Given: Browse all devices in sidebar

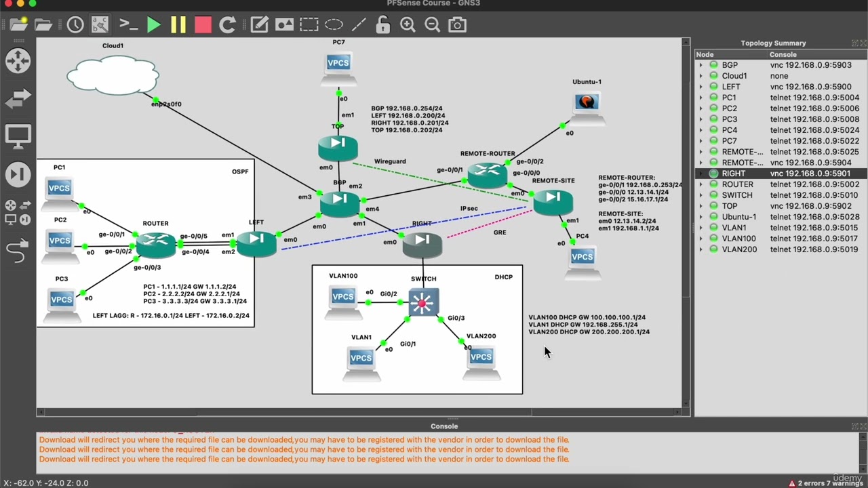Looking at the screenshot, I should tap(18, 211).
